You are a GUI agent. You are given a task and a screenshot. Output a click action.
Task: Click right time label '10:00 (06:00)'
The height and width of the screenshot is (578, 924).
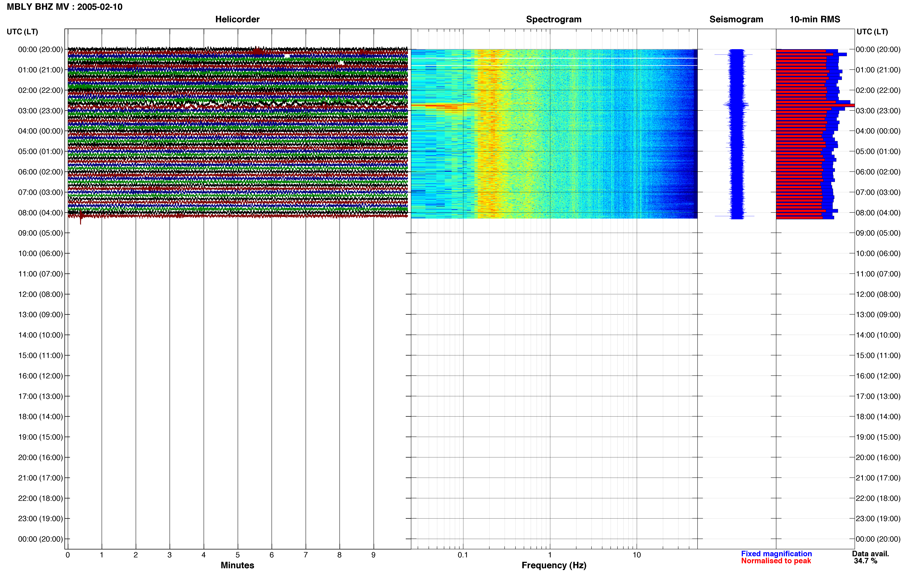[x=878, y=253]
